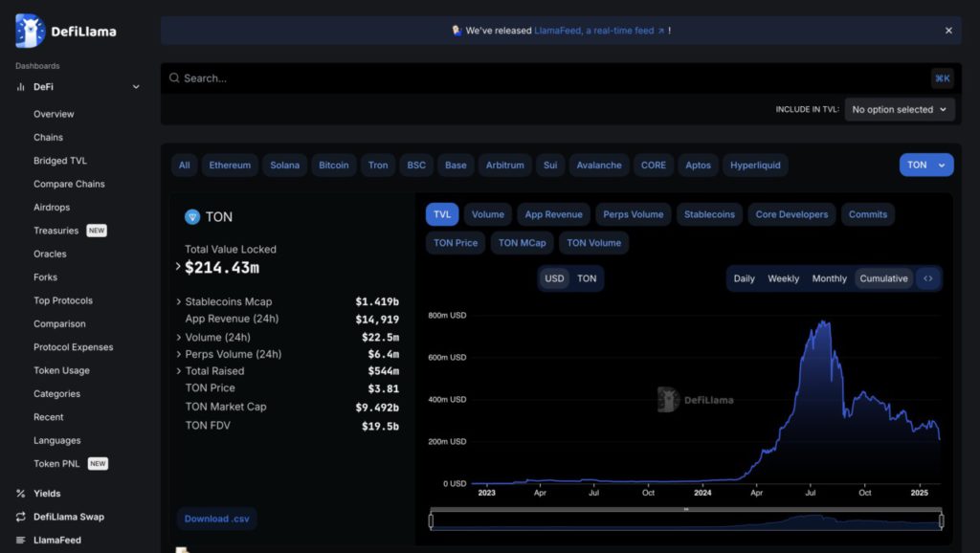Click the DefiLlama logo

(x=66, y=31)
